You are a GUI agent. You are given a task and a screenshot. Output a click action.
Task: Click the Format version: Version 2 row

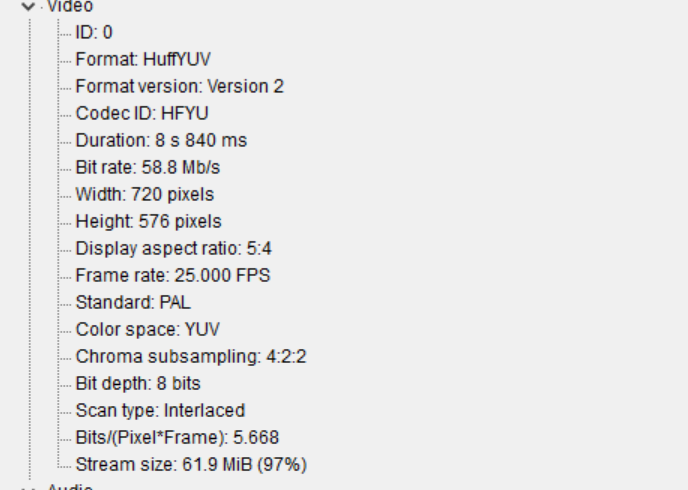click(179, 86)
